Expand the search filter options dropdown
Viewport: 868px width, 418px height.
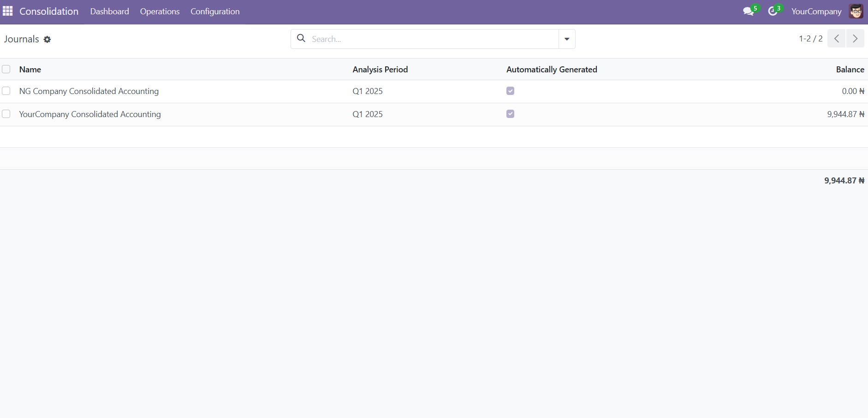click(x=567, y=39)
